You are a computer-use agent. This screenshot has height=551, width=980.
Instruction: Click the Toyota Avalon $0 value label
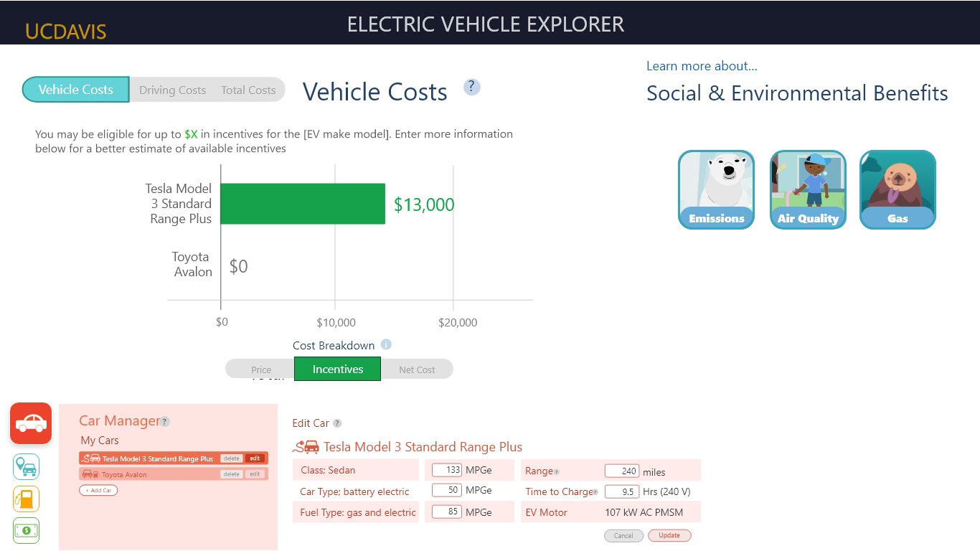[239, 266]
